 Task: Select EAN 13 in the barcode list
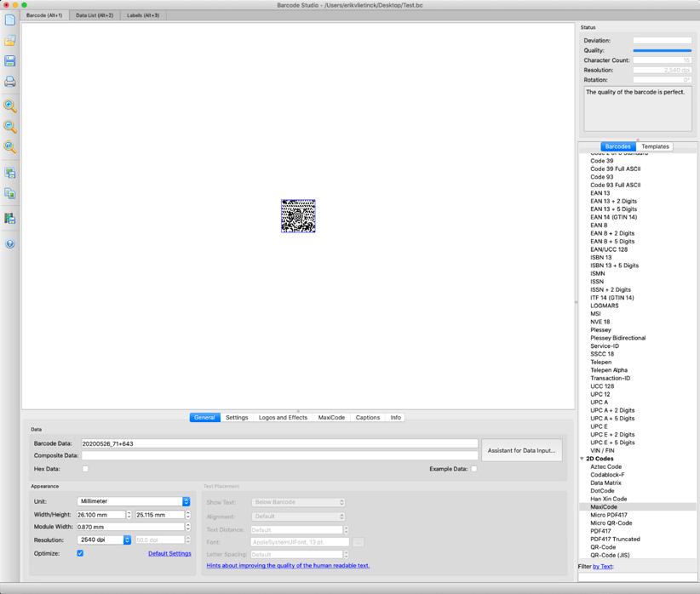coord(600,193)
